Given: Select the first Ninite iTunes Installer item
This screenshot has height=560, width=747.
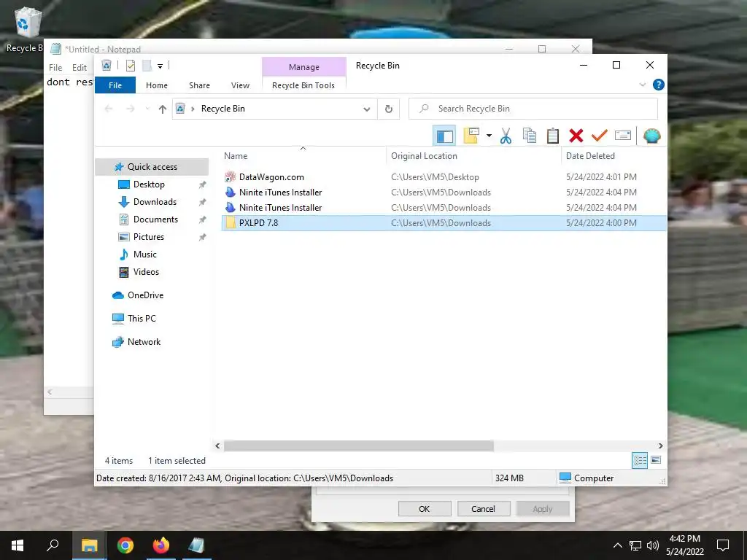Looking at the screenshot, I should click(444, 192).
